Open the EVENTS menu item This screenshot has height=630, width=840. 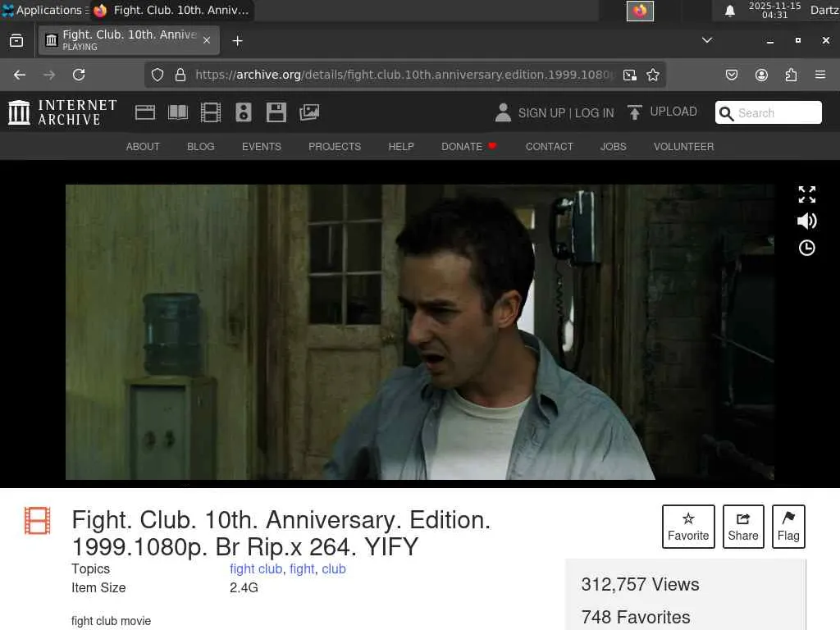pyautogui.click(x=262, y=146)
